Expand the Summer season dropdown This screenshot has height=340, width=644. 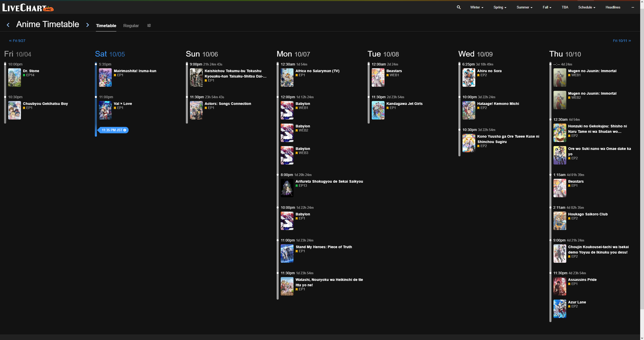[x=524, y=7]
